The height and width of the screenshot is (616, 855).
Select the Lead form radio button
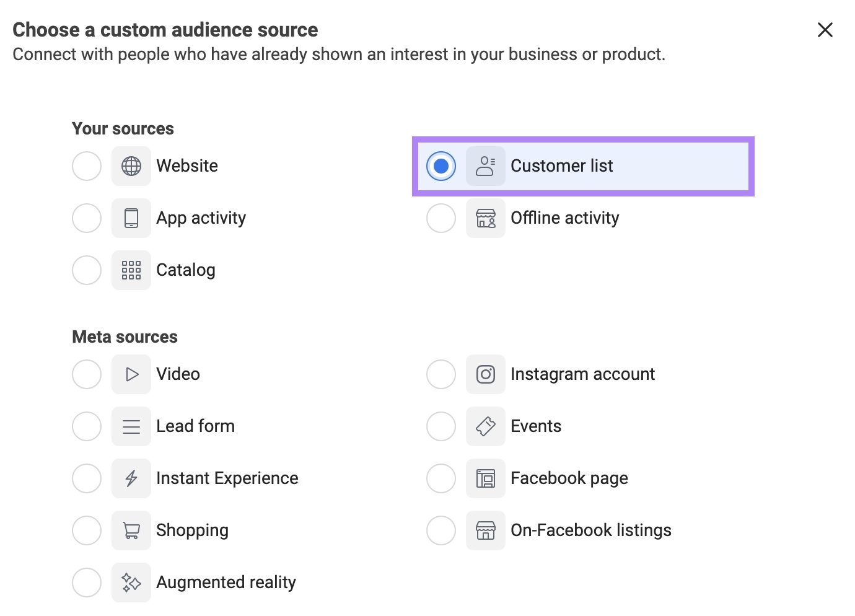(x=86, y=426)
